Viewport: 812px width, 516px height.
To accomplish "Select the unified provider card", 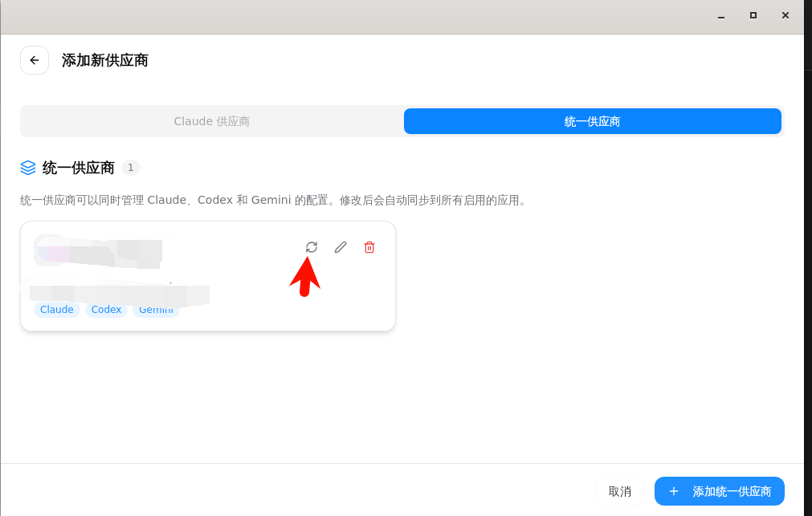I will 207,275.
